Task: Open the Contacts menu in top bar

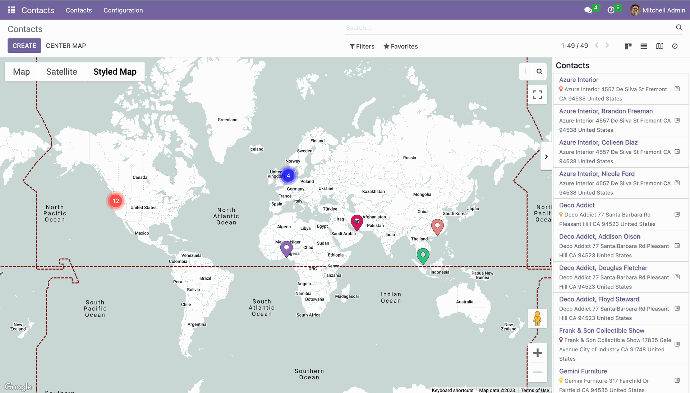Action: tap(79, 10)
